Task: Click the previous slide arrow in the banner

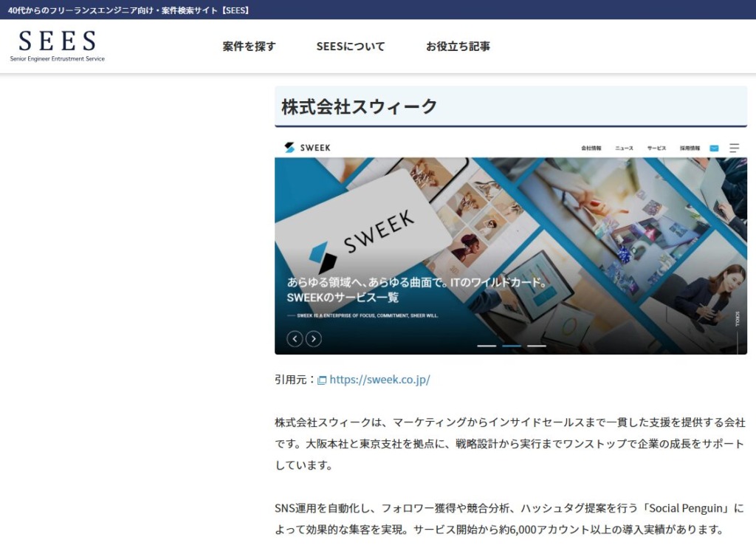Action: 295,339
